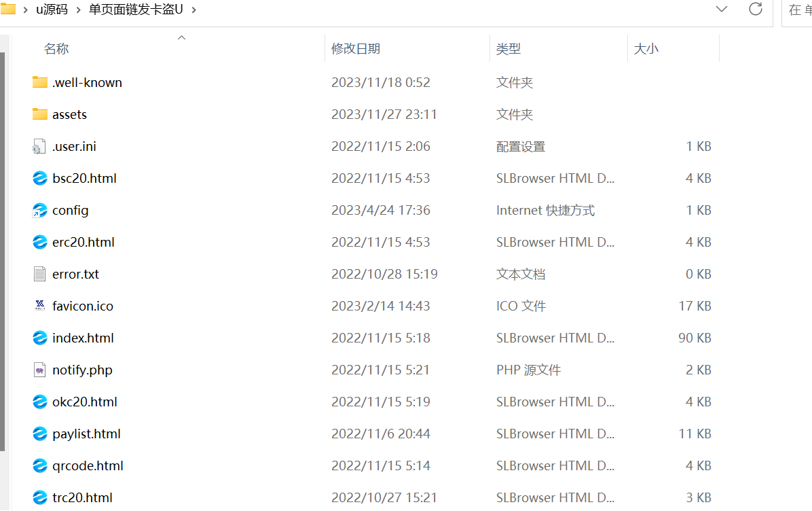The height and width of the screenshot is (511, 812).
Task: Click the okc20.html browser icon
Action: (40, 402)
